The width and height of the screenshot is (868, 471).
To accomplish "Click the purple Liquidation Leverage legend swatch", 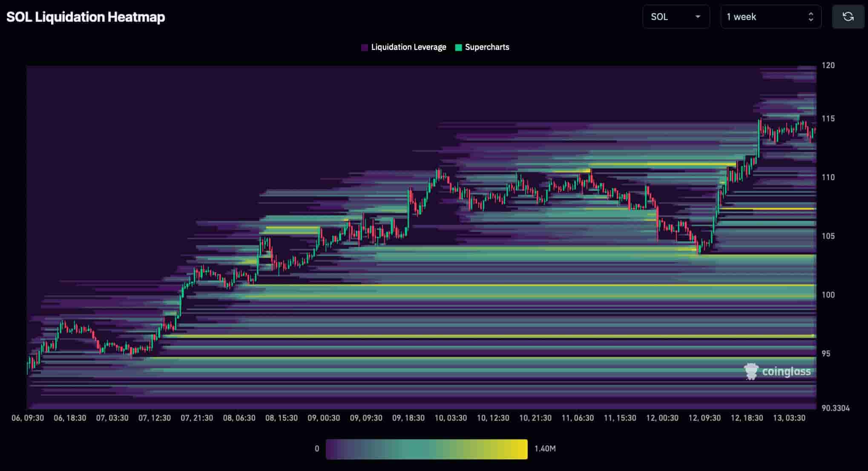I will click(365, 47).
